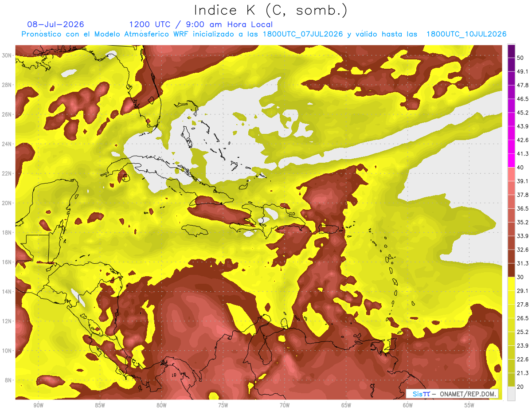The width and height of the screenshot is (532, 411).
Task: Click the color scale value 32.6
Action: tap(522, 250)
